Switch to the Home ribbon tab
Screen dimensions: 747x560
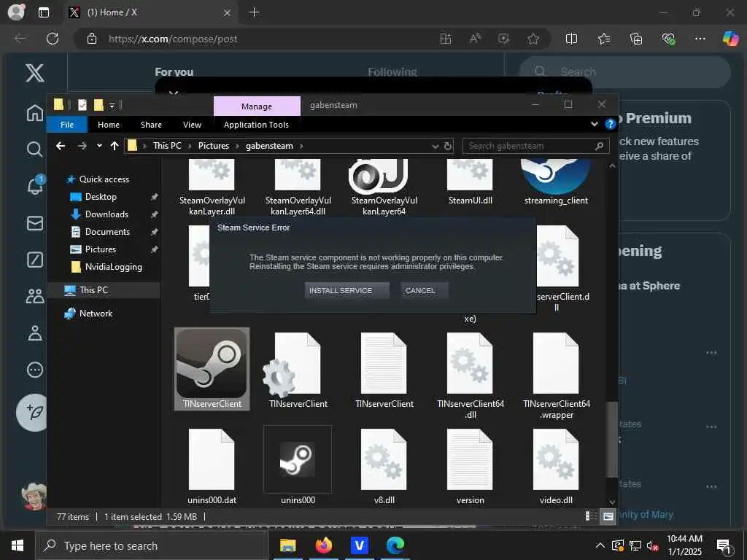tap(109, 125)
